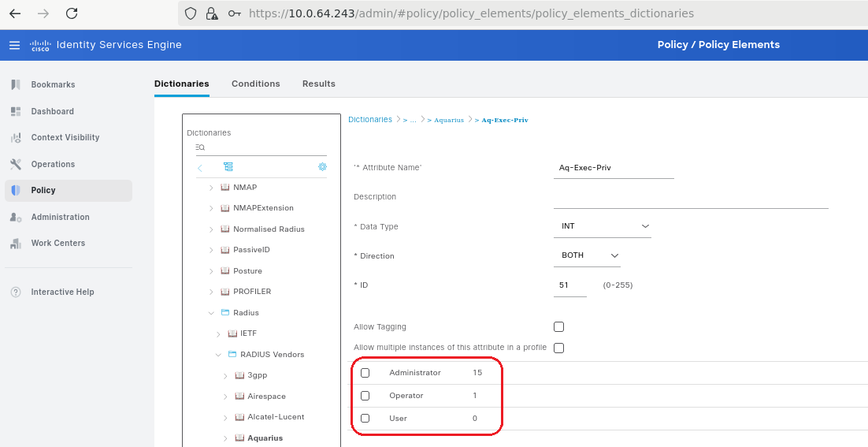868x447 pixels.
Task: Click the browser forward arrow
Action: coord(43,13)
